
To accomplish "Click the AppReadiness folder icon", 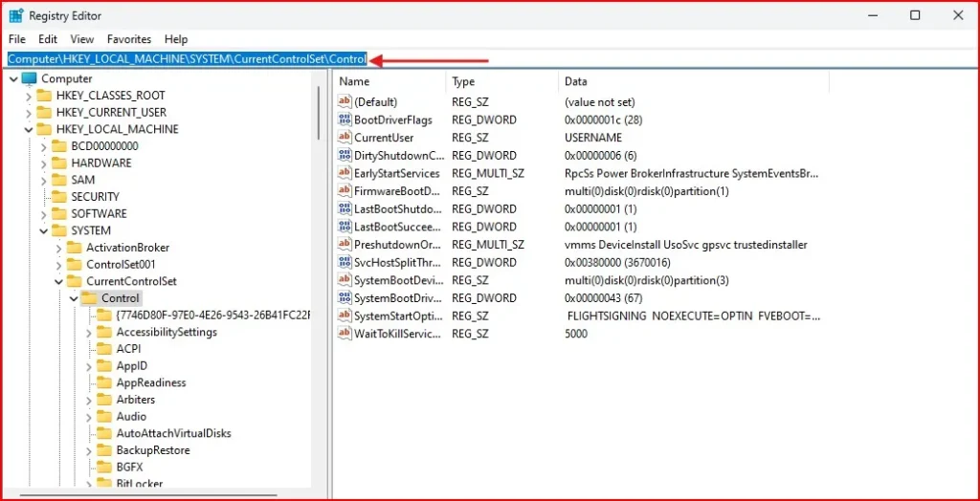I will [103, 382].
